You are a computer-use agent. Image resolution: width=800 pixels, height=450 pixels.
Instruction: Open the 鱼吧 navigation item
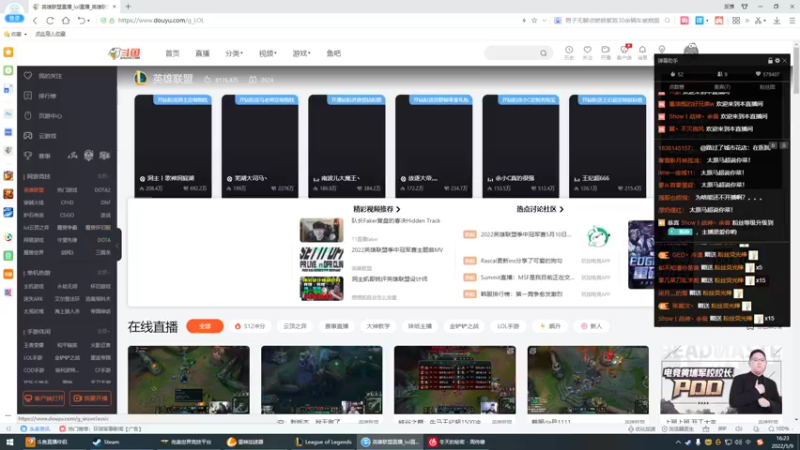coord(334,53)
